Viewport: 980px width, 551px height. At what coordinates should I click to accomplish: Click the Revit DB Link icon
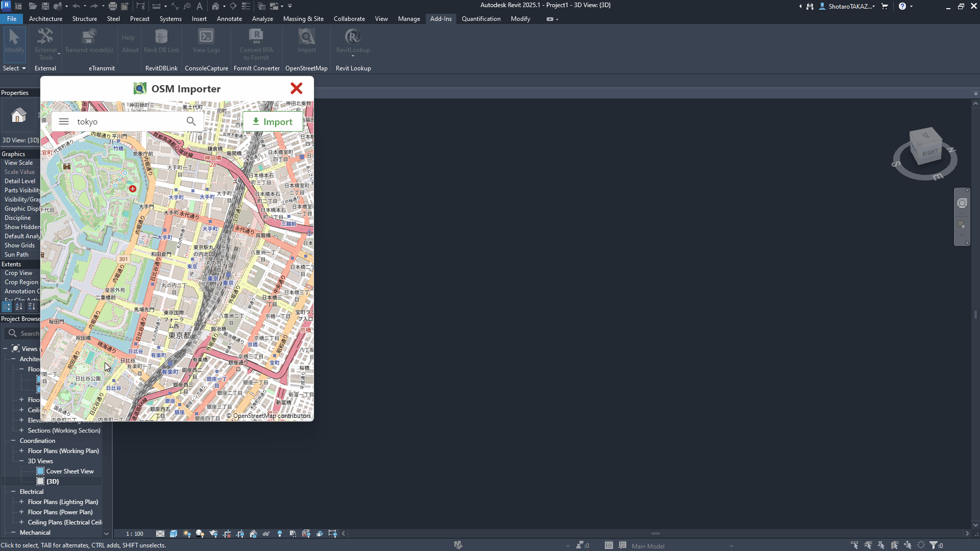(x=161, y=37)
